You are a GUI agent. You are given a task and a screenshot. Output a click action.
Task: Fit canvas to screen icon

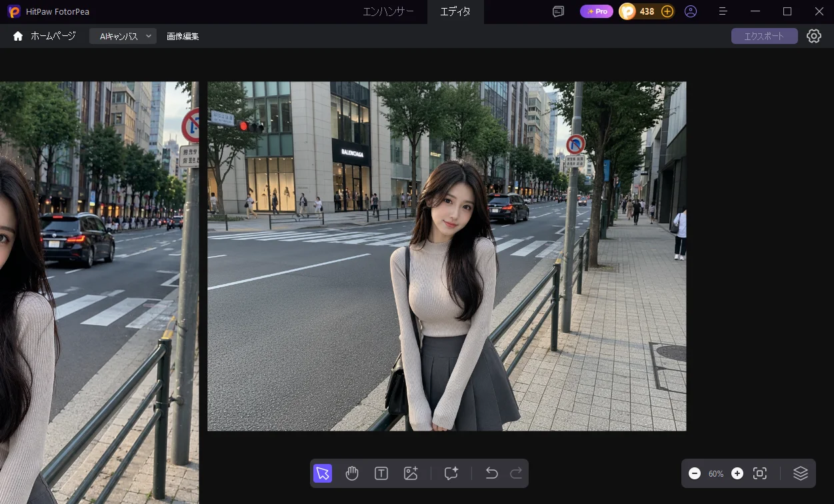pos(759,473)
